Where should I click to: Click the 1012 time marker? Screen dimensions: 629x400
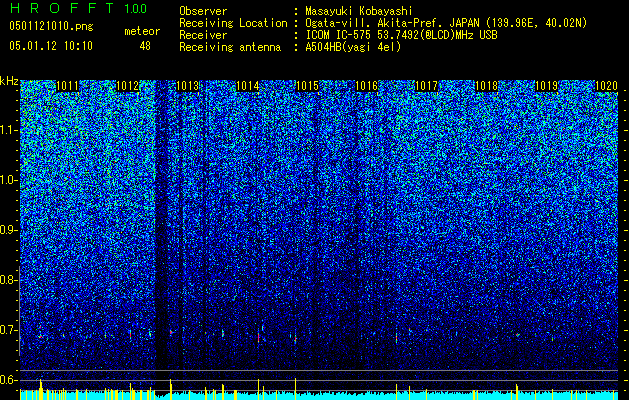tap(127, 86)
